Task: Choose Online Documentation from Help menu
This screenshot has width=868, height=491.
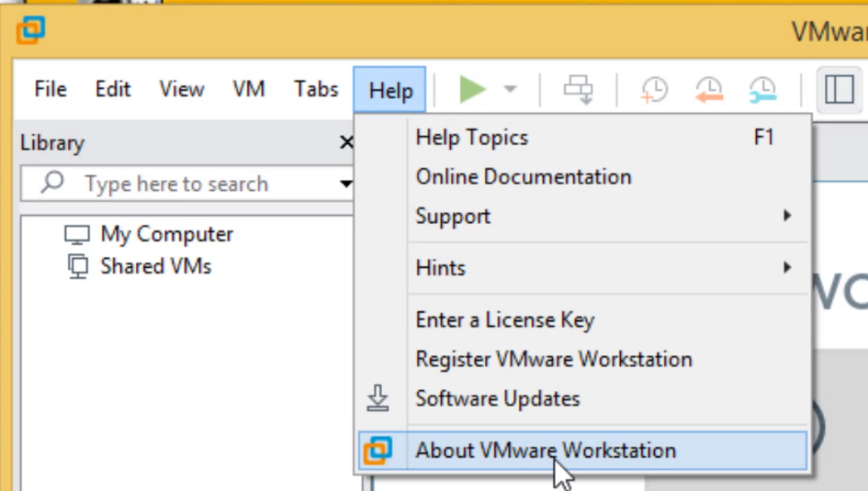Action: (x=582, y=177)
